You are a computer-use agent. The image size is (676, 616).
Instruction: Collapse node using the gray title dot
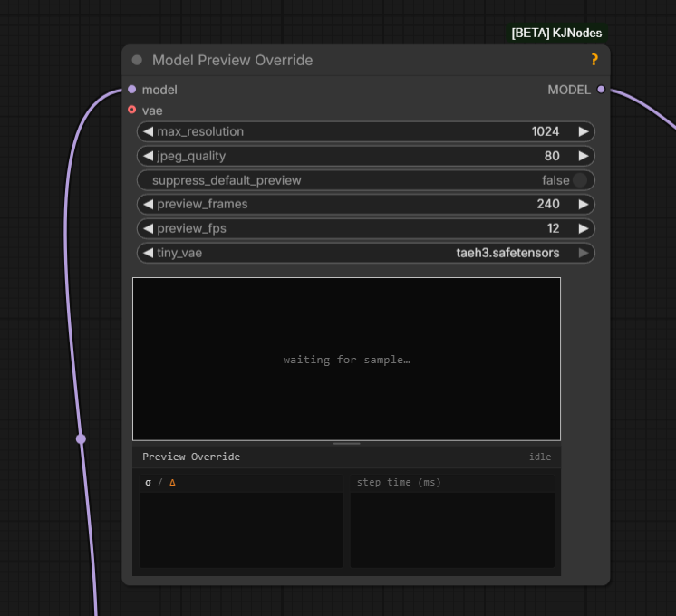[137, 60]
